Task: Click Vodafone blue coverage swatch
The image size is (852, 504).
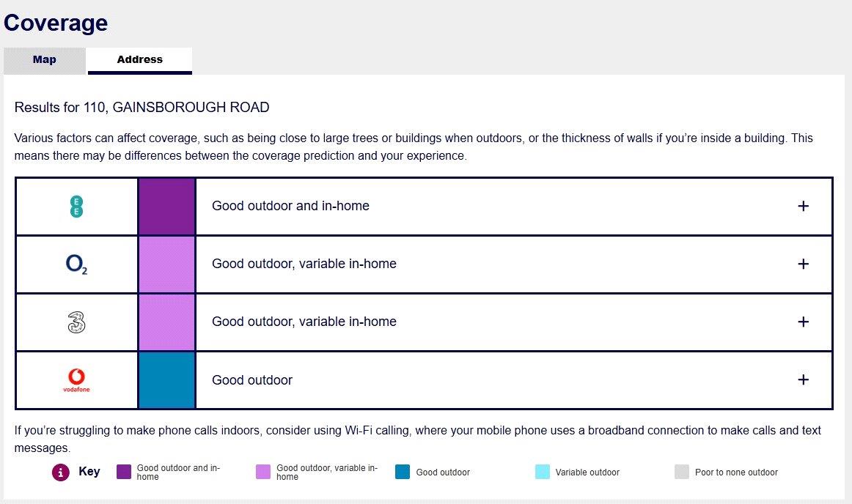Action: tap(167, 380)
